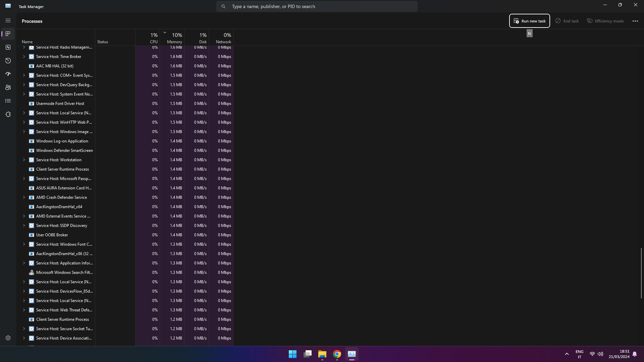Open the Details sidebar icon
The width and height of the screenshot is (644, 362).
(8, 101)
